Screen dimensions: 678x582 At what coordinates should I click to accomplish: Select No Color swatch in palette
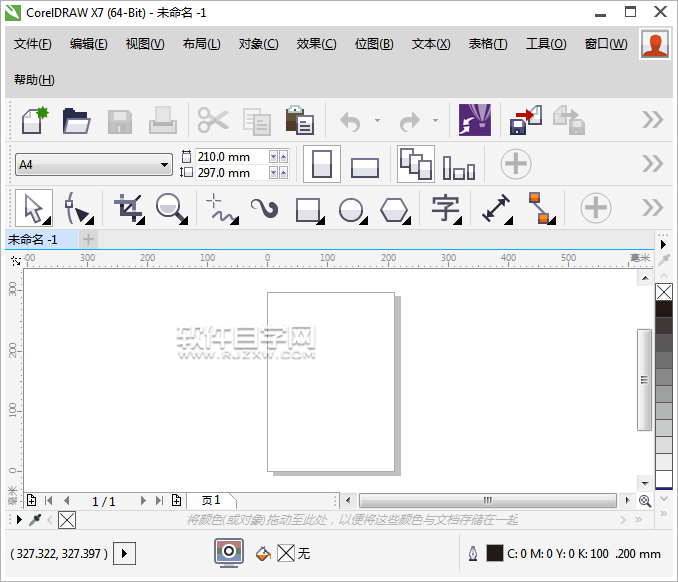[x=664, y=292]
